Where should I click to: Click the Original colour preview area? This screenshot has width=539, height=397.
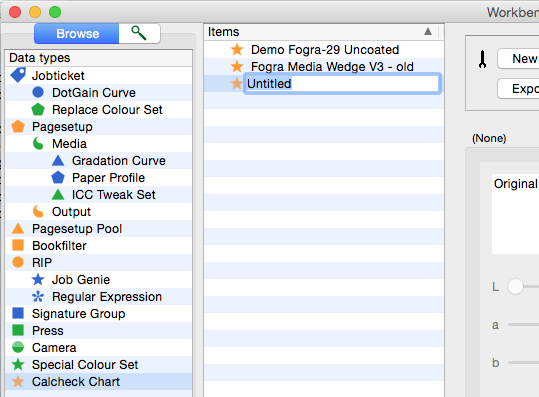pos(515,214)
